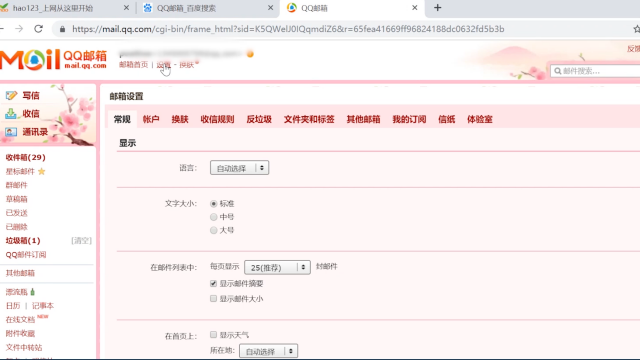640x360 pixels.
Task: Click the QQ Mail logo
Action: click(53, 60)
